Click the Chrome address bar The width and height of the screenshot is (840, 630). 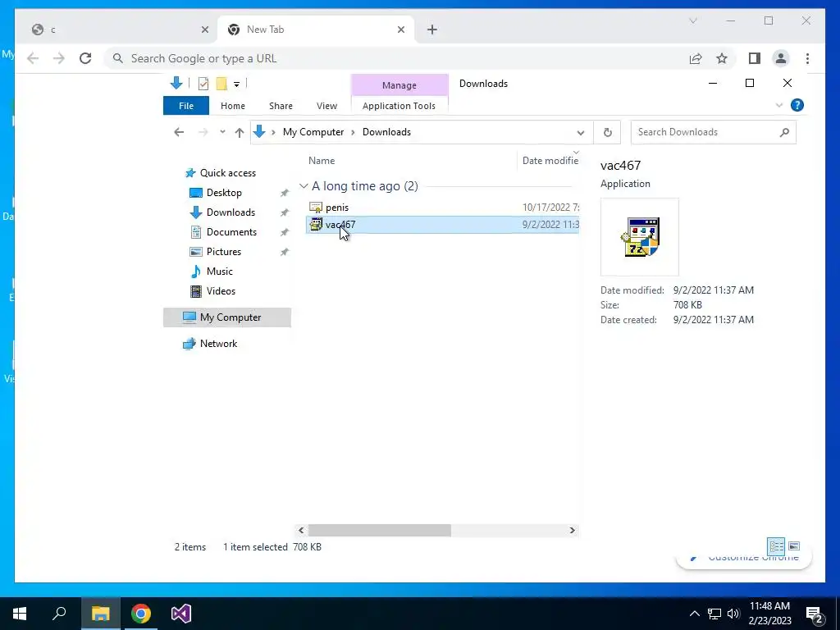pos(396,58)
